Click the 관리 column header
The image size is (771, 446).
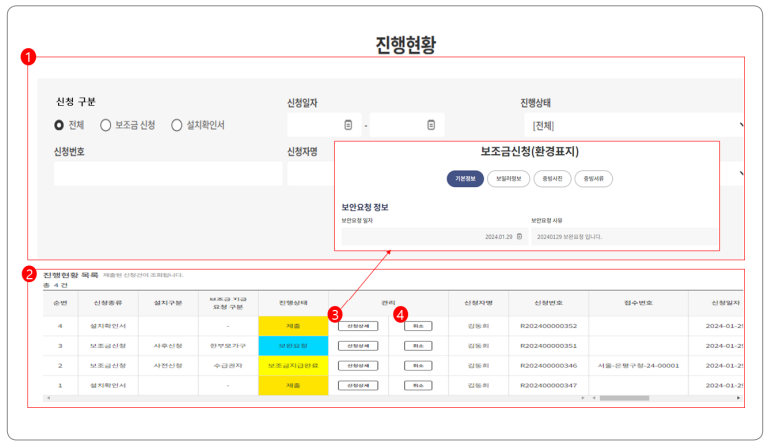[x=388, y=303]
